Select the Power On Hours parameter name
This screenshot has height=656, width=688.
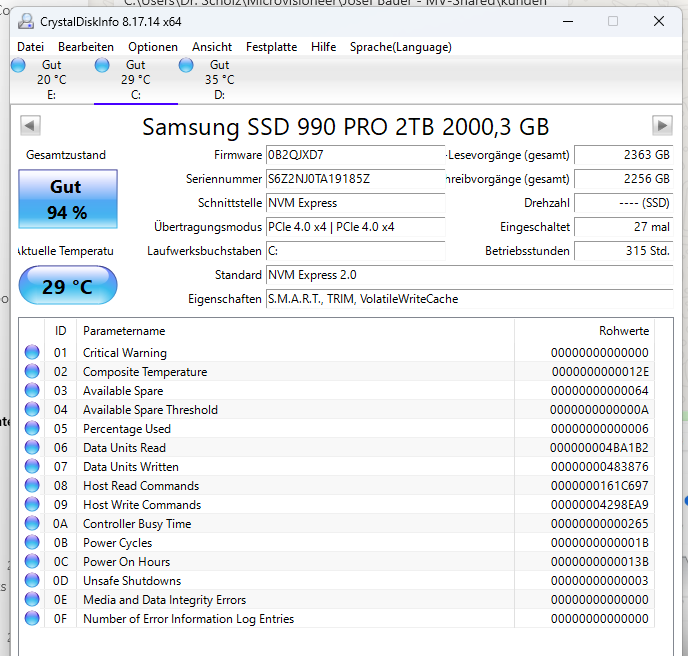point(127,562)
